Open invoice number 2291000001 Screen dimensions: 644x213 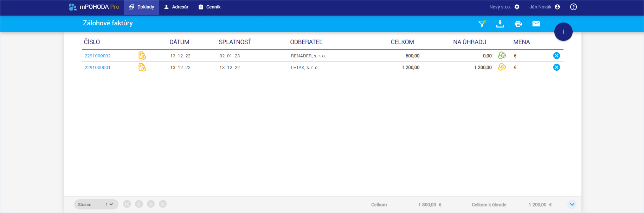pyautogui.click(x=97, y=67)
